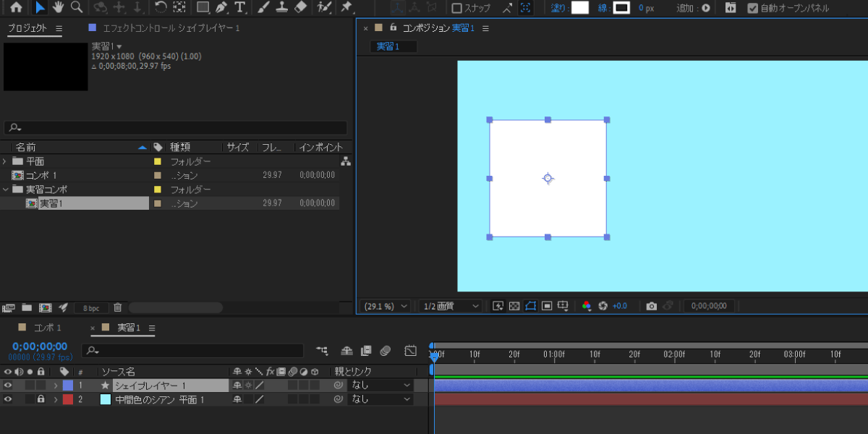
Task: Delete selected project item with trash icon
Action: 118,307
